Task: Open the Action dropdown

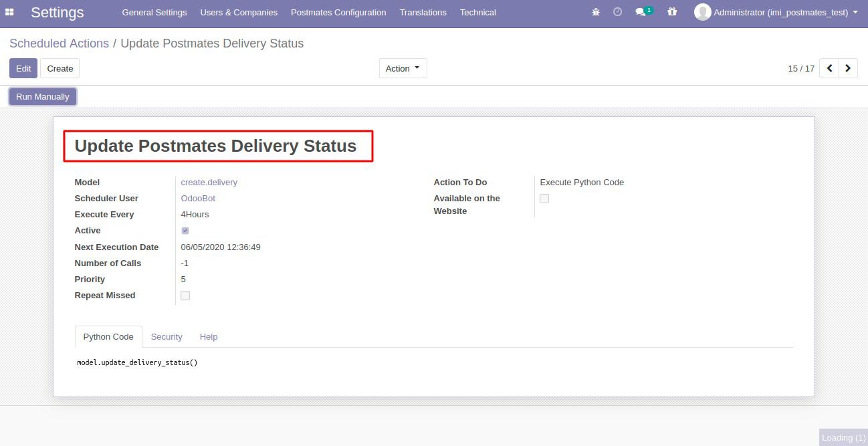Action: (403, 68)
